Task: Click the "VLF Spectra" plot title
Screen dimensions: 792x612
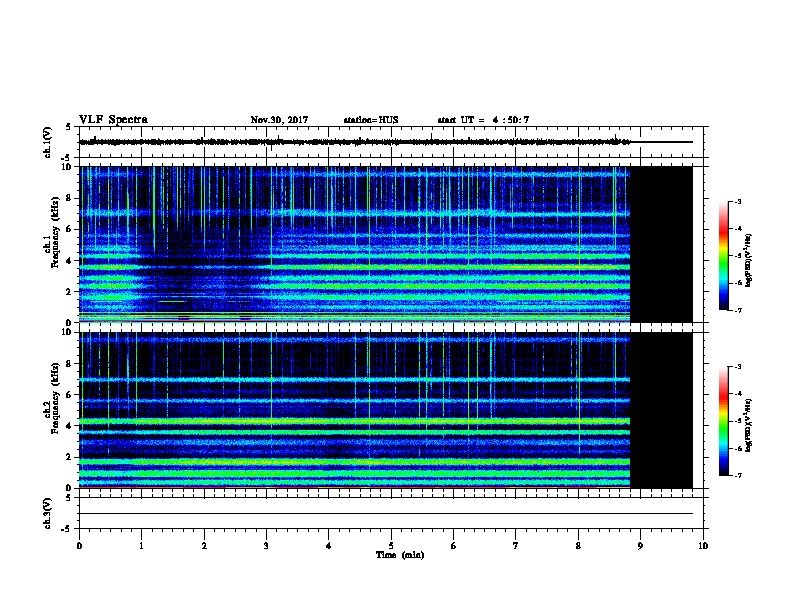Action: pos(113,120)
